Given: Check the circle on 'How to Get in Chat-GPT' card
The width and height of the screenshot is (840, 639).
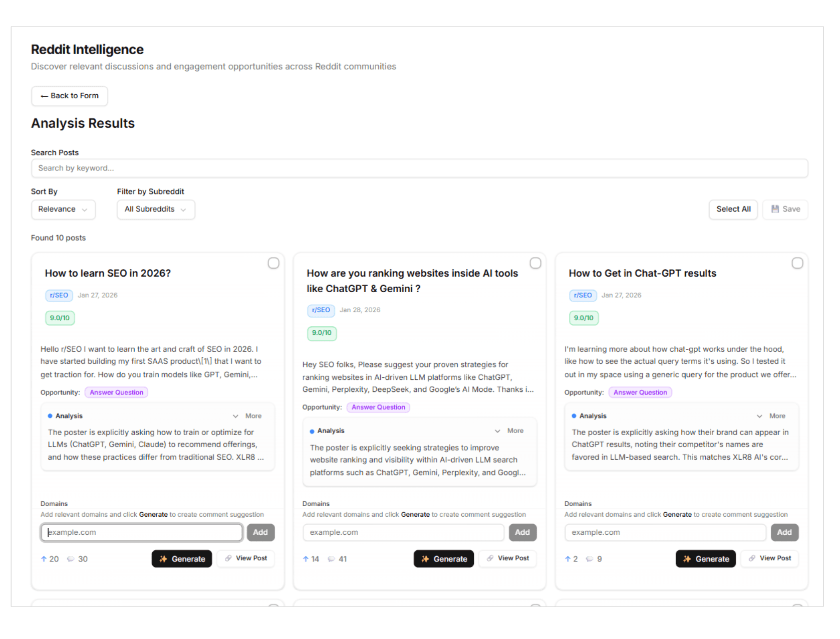Looking at the screenshot, I should [x=797, y=263].
